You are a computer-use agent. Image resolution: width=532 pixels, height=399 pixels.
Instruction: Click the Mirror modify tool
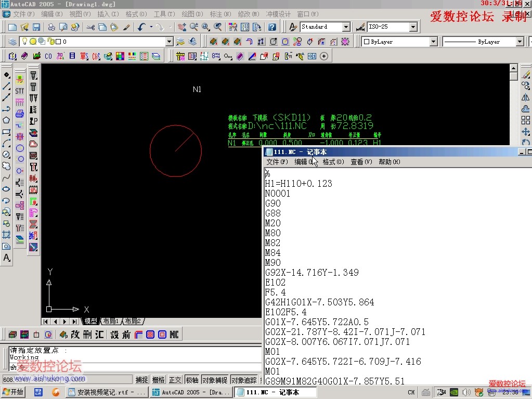click(x=526, y=97)
